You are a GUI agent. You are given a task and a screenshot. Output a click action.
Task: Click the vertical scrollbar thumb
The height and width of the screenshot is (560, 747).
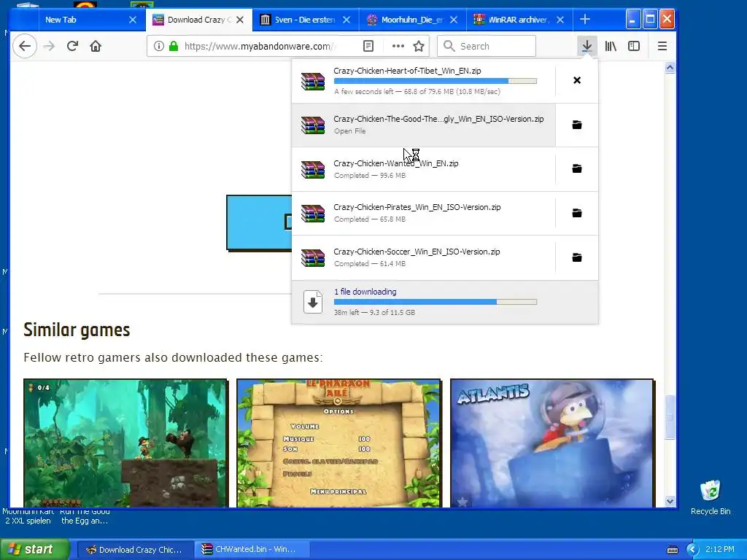(670, 417)
